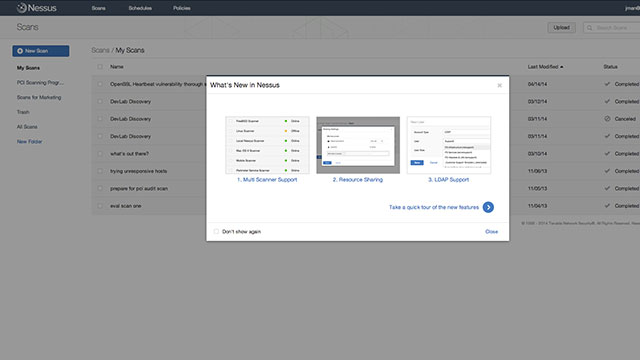640x360 pixels.
Task: Open the Scans for Marketing folder
Action: tap(39, 97)
